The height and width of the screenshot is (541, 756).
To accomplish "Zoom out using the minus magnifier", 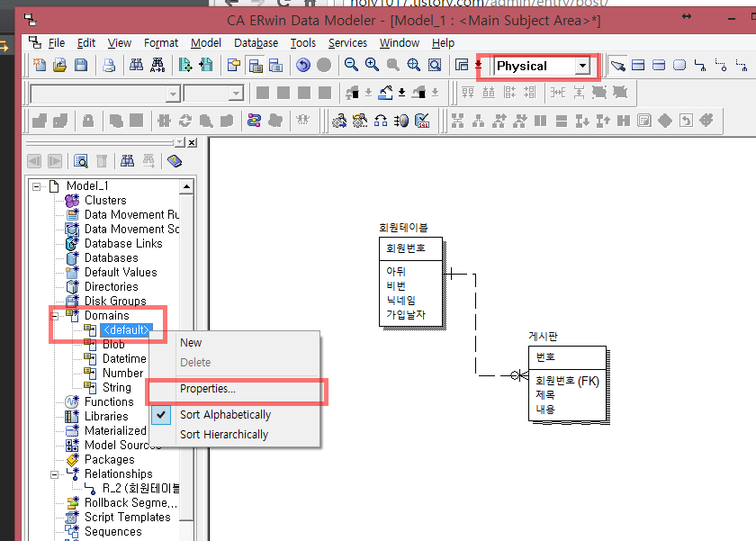I will 351,65.
